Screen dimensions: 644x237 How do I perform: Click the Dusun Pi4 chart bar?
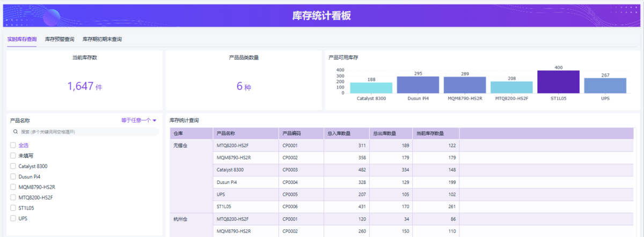tap(418, 85)
